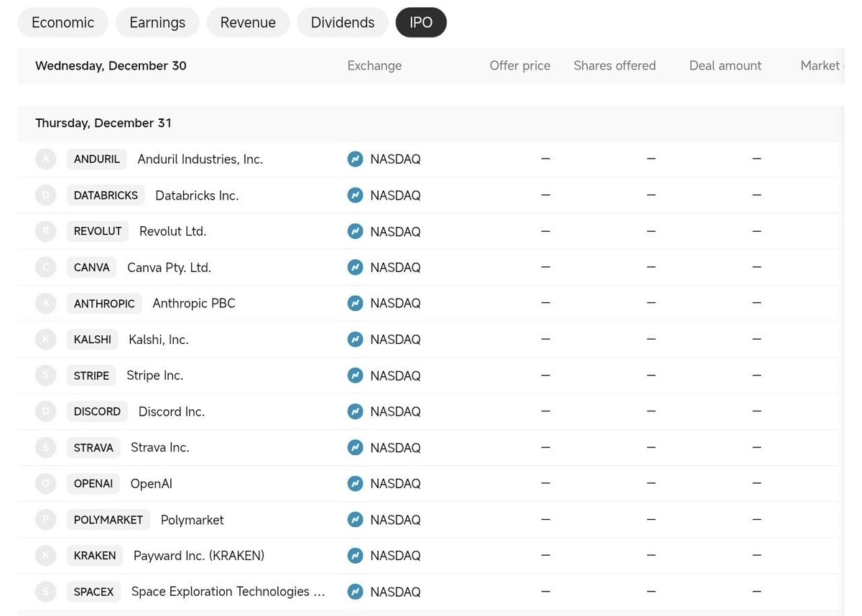862x616 pixels.
Task: Open the STRIPE ticker badge
Action: click(91, 375)
